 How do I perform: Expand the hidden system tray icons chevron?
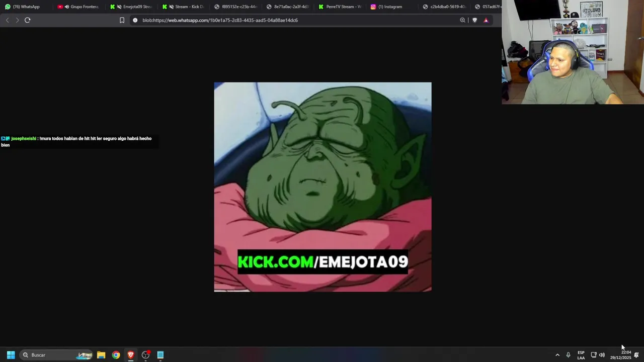coord(557,355)
